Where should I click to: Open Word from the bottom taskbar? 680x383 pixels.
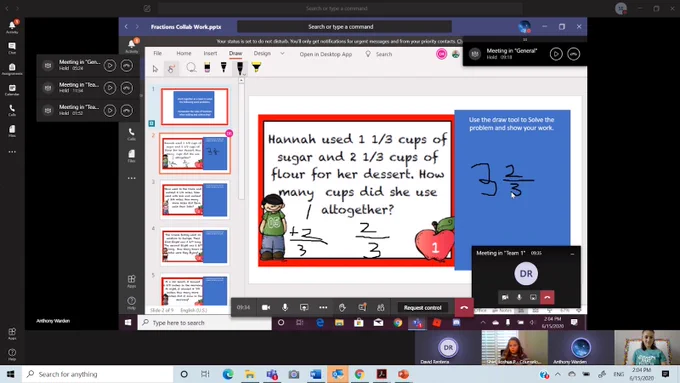pyautogui.click(x=316, y=374)
